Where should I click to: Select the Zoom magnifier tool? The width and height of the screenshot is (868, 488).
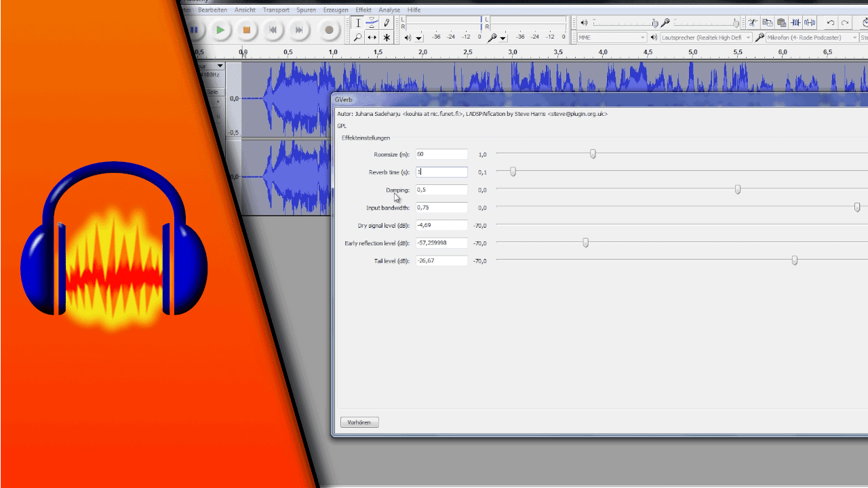(x=358, y=37)
